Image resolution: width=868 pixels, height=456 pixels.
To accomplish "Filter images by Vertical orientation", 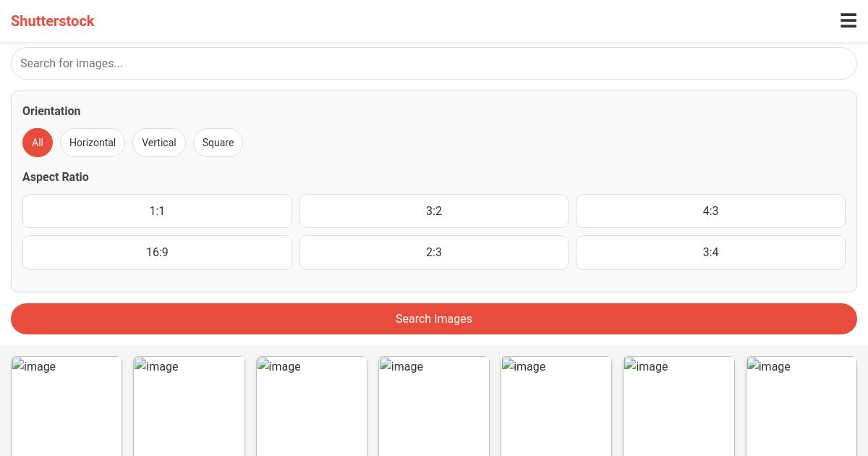I will click(x=159, y=143).
